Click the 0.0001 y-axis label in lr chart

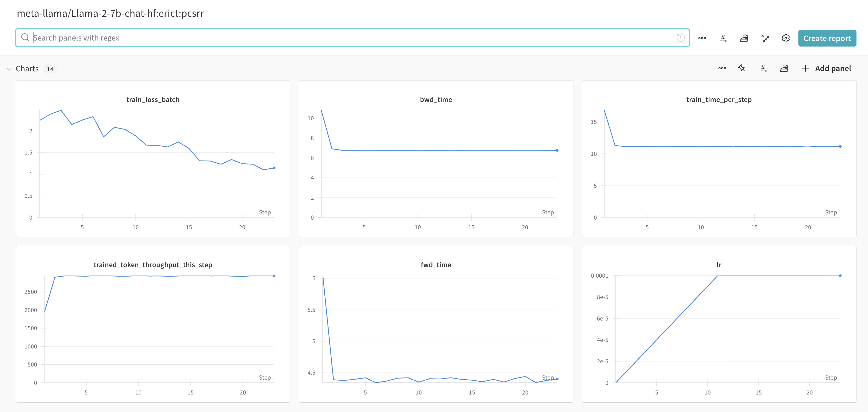(x=599, y=276)
